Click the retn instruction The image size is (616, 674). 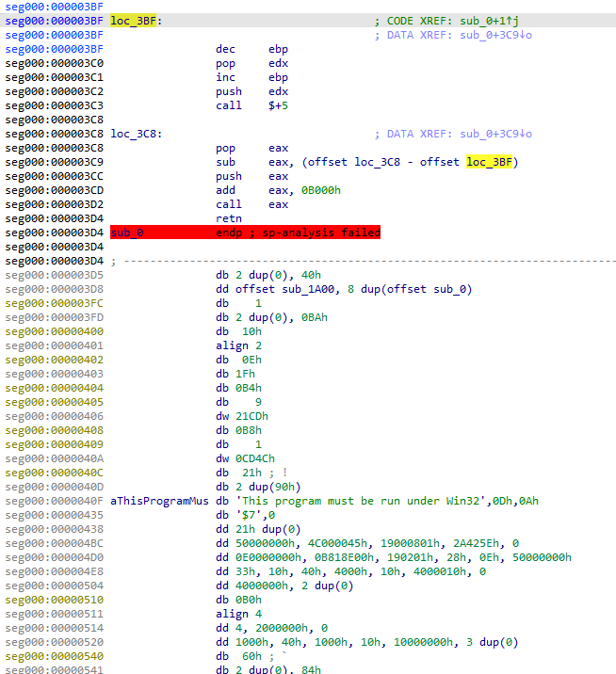click(x=229, y=218)
